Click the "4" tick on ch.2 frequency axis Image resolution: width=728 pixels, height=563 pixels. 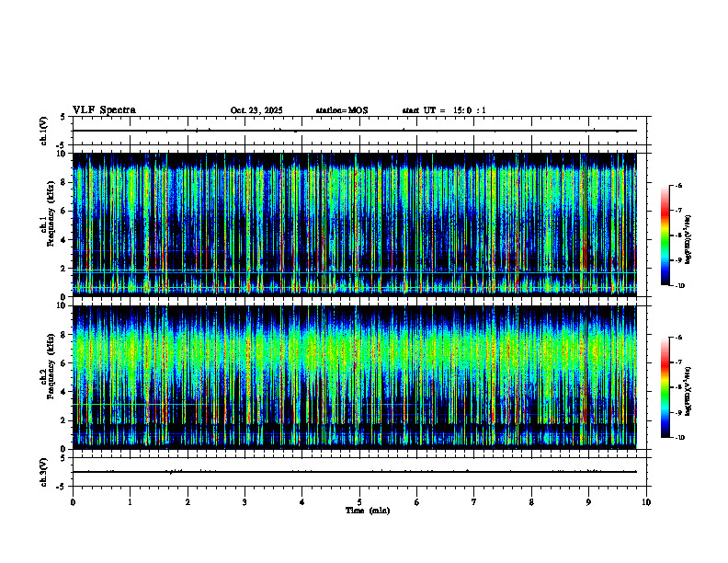(x=65, y=392)
